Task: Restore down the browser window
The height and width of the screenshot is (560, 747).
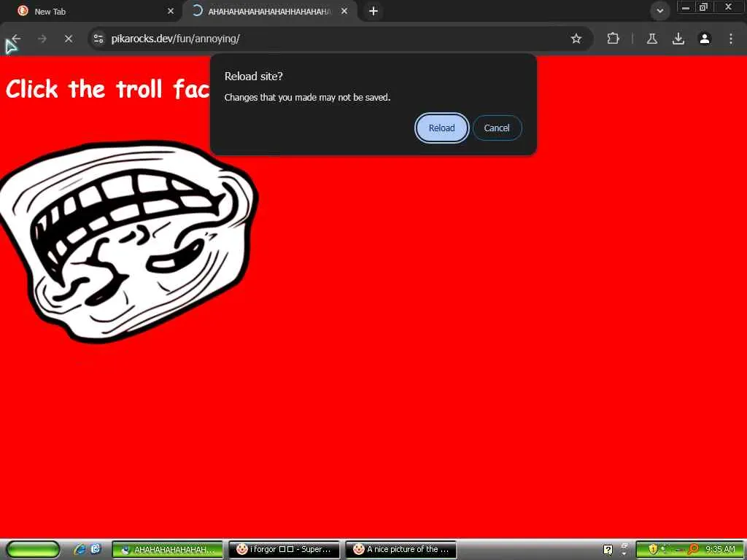Action: tap(703, 7)
